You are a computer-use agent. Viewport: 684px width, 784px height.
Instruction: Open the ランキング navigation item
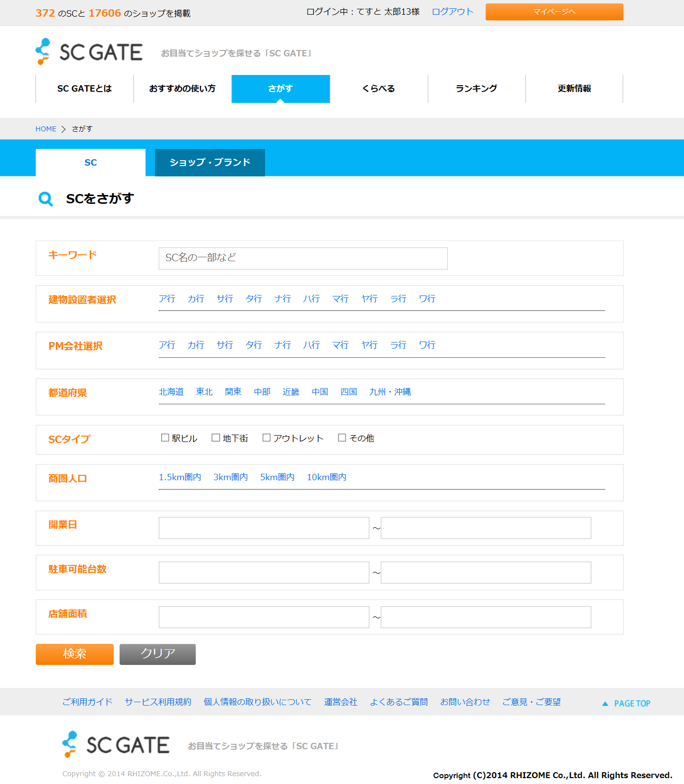[476, 89]
